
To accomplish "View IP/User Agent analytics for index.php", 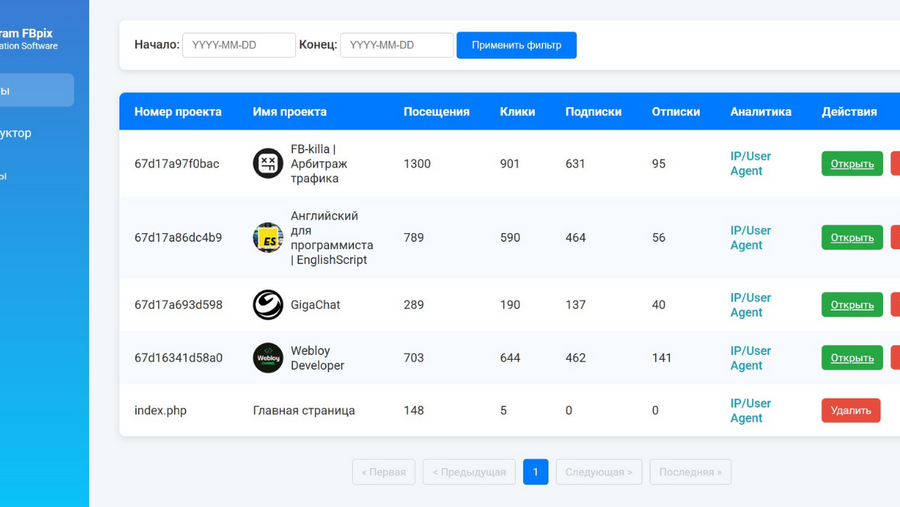I will [x=750, y=411].
